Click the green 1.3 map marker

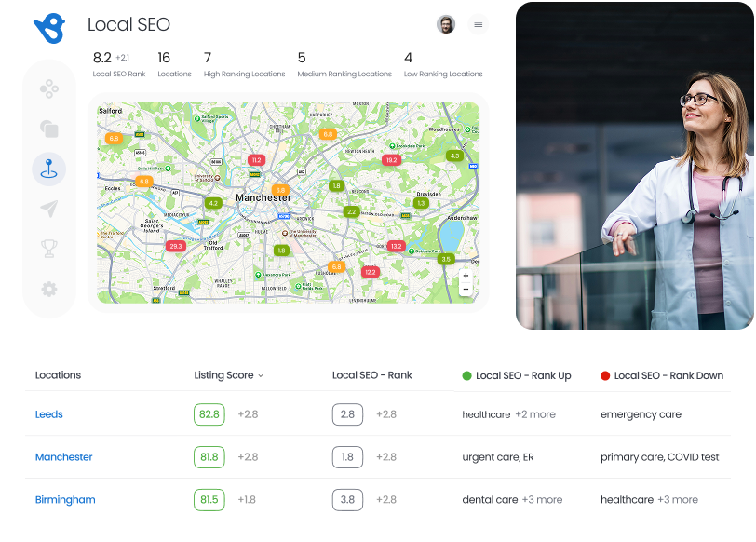421,203
